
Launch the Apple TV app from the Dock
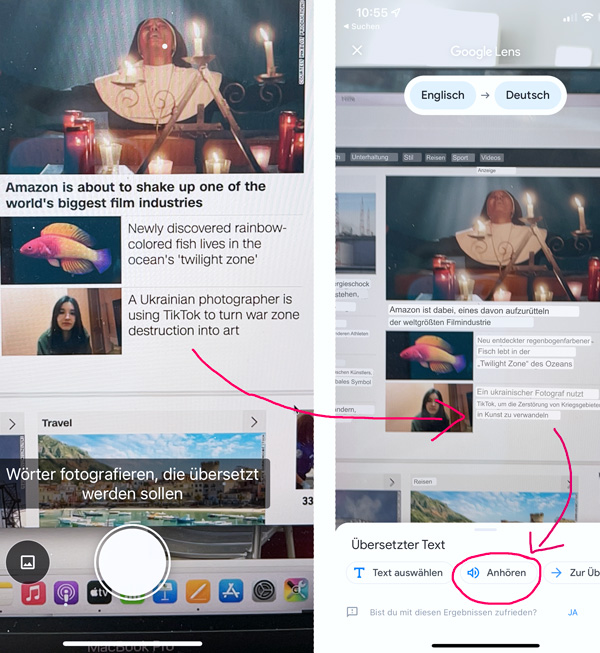pos(97,593)
